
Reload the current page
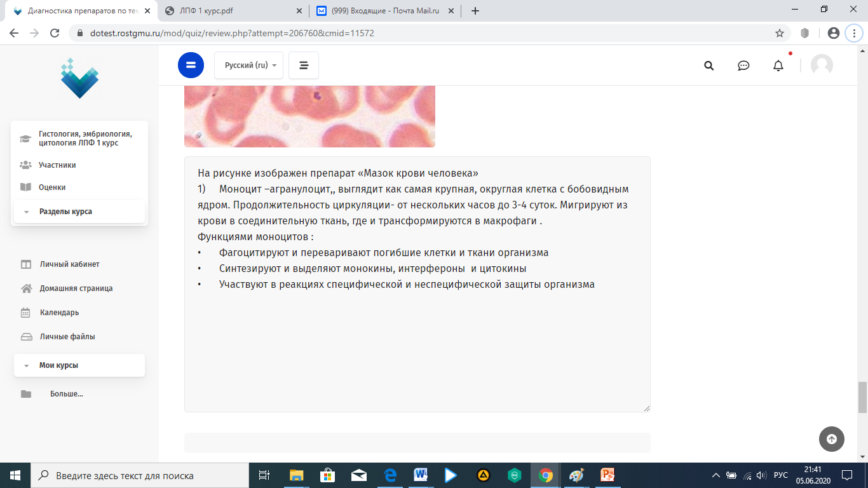pyautogui.click(x=55, y=33)
